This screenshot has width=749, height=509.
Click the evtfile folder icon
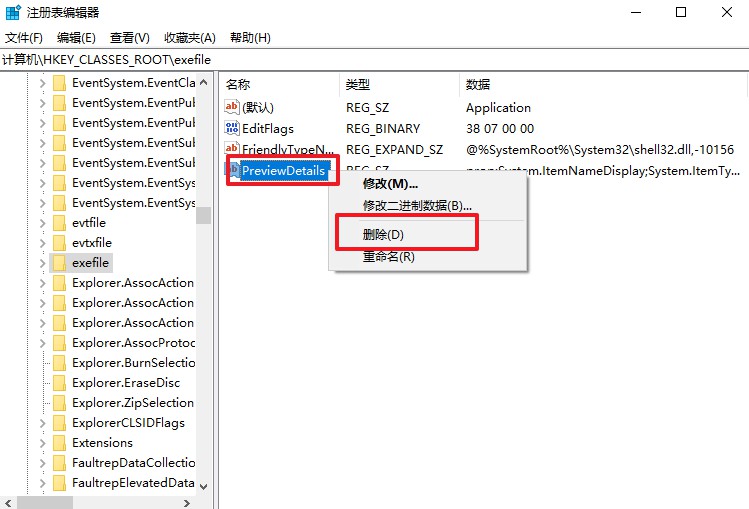(59, 222)
